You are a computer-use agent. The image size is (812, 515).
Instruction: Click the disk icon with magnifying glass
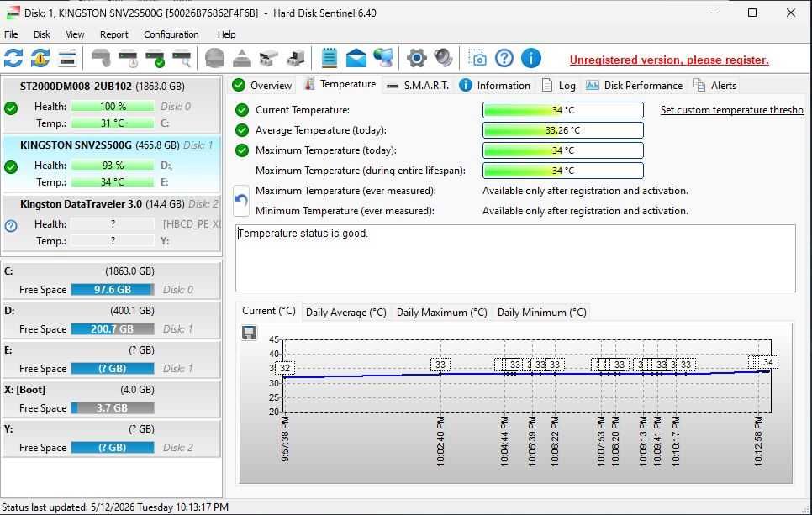coord(182,58)
